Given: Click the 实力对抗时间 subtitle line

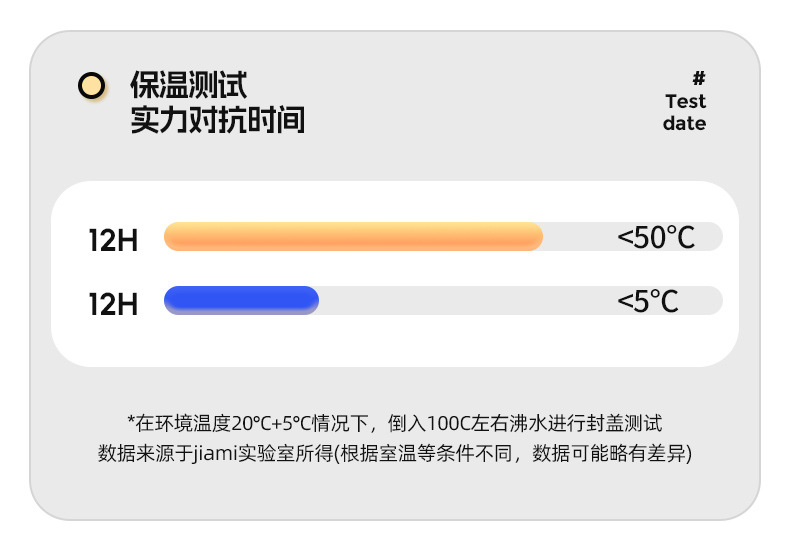Looking at the screenshot, I should 217,121.
